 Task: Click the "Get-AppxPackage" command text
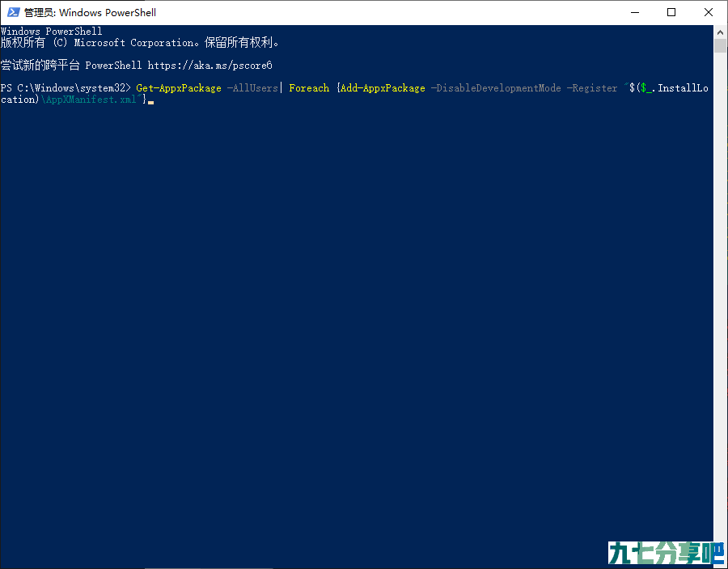pos(179,88)
